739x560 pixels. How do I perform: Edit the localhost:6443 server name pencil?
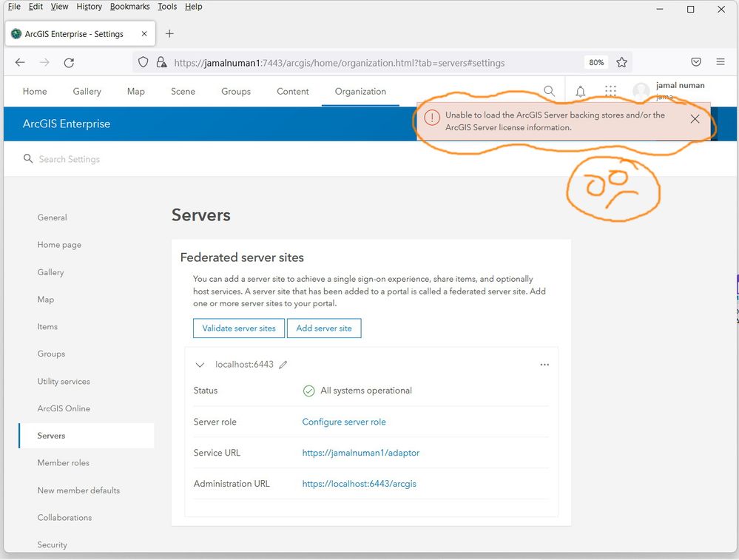click(x=283, y=365)
